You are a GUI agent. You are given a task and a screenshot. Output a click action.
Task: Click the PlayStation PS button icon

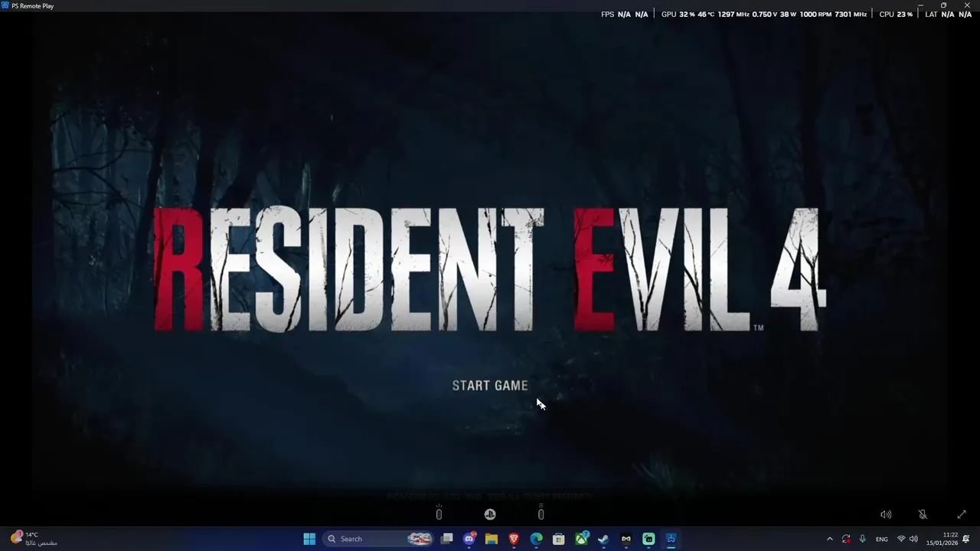pos(490,515)
